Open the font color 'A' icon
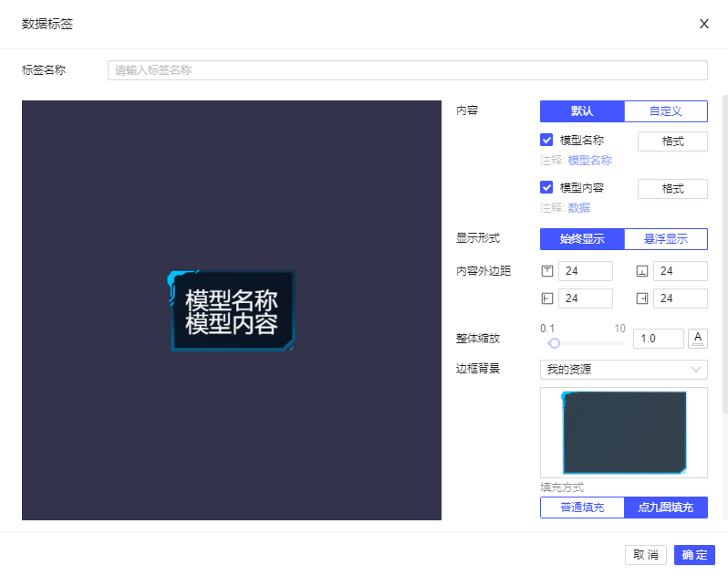The height and width of the screenshot is (576, 728). click(x=698, y=339)
